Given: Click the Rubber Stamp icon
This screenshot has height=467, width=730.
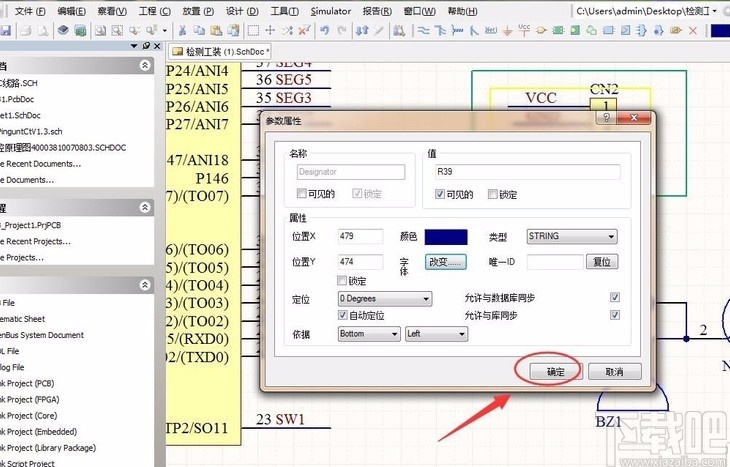Looking at the screenshot, I should click(233, 31).
